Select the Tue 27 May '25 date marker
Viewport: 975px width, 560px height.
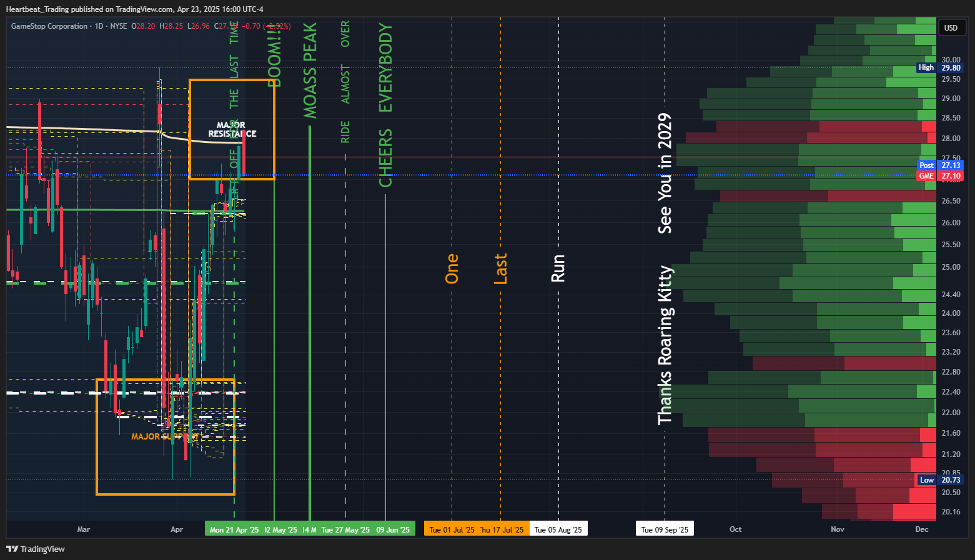345,529
